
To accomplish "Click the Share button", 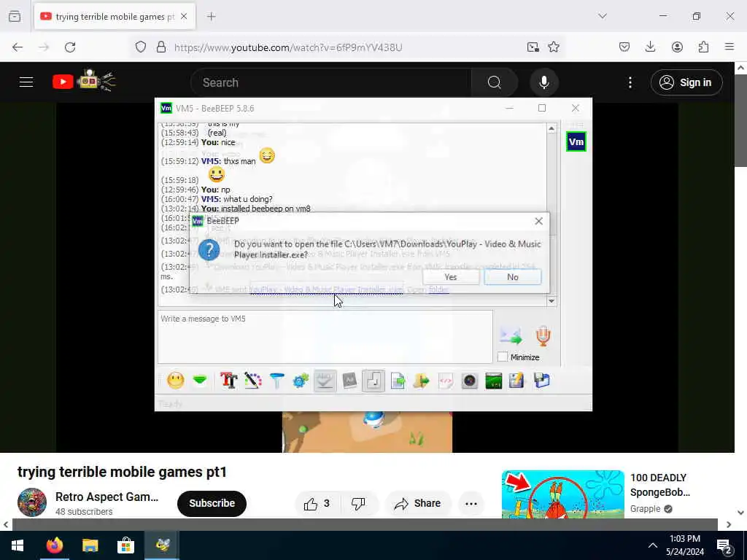I will [x=418, y=503].
